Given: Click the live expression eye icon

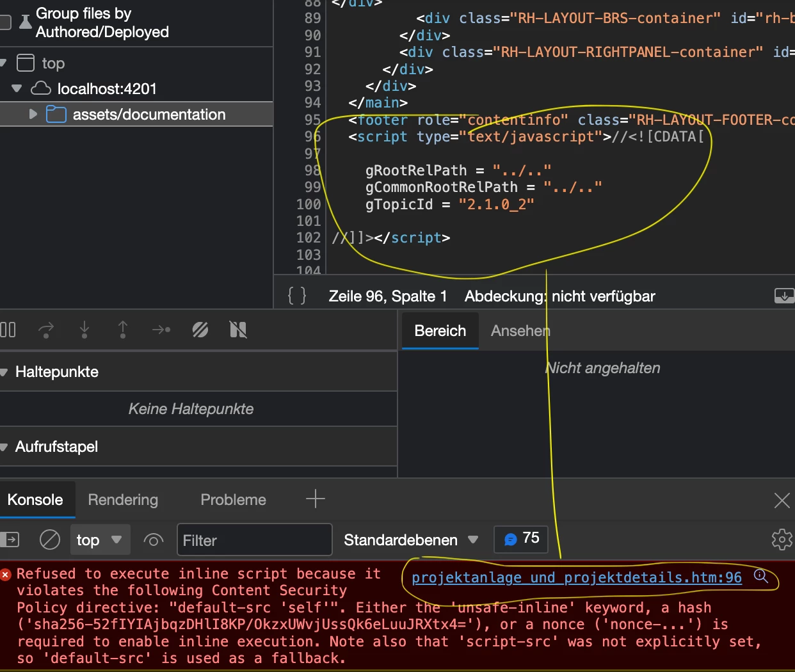Looking at the screenshot, I should pyautogui.click(x=154, y=540).
